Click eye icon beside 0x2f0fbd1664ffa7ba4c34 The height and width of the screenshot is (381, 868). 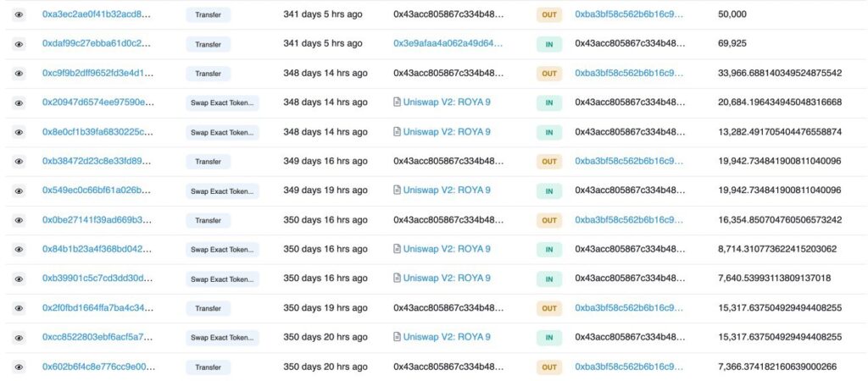click(x=19, y=308)
